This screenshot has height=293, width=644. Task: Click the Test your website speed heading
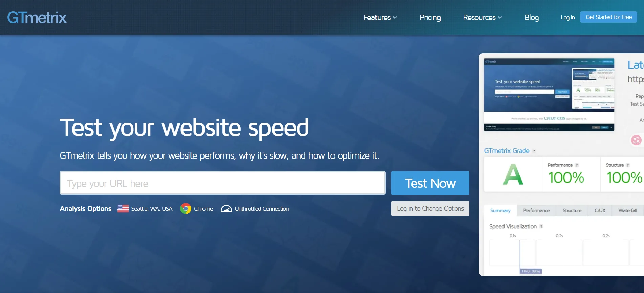[184, 128]
